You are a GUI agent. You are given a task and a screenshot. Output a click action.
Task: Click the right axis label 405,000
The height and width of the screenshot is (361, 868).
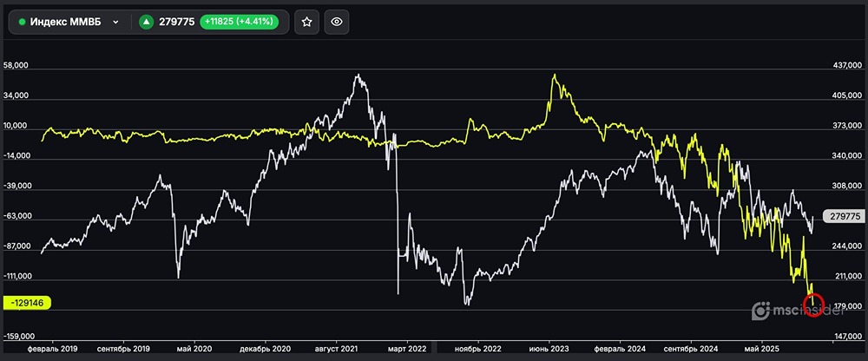pyautogui.click(x=847, y=95)
